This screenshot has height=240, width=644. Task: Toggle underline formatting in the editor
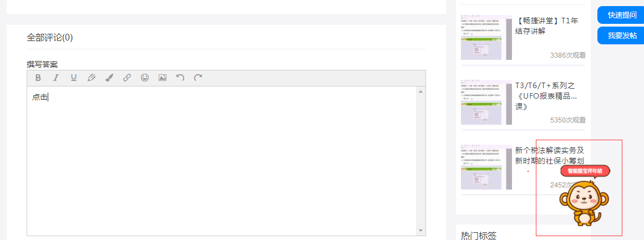pos(74,78)
